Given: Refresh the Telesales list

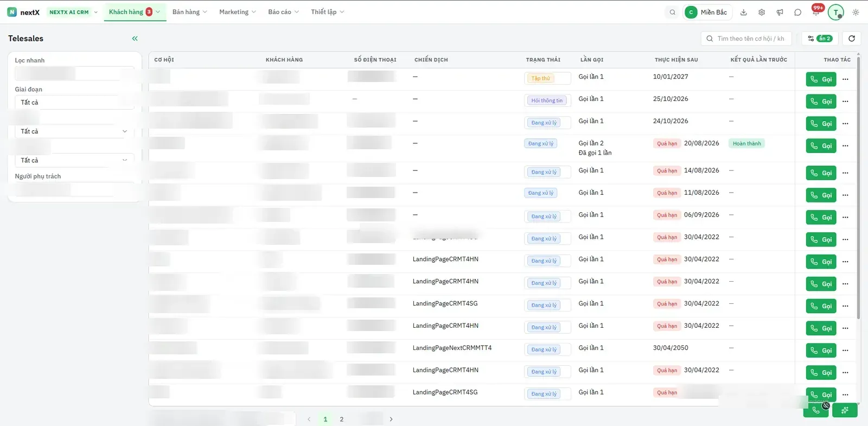Looking at the screenshot, I should point(852,39).
